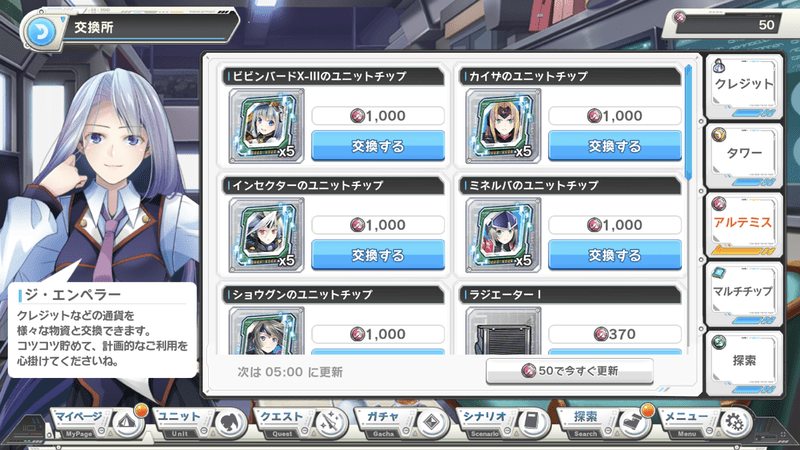Select the ビビンバードX-III unit chip thumbnail
Image resolution: width=800 pixels, height=450 pixels.
point(266,126)
